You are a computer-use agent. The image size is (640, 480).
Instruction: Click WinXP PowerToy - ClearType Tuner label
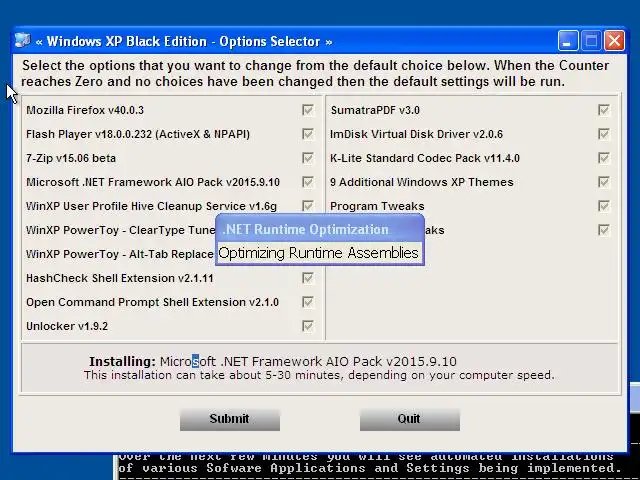click(120, 230)
